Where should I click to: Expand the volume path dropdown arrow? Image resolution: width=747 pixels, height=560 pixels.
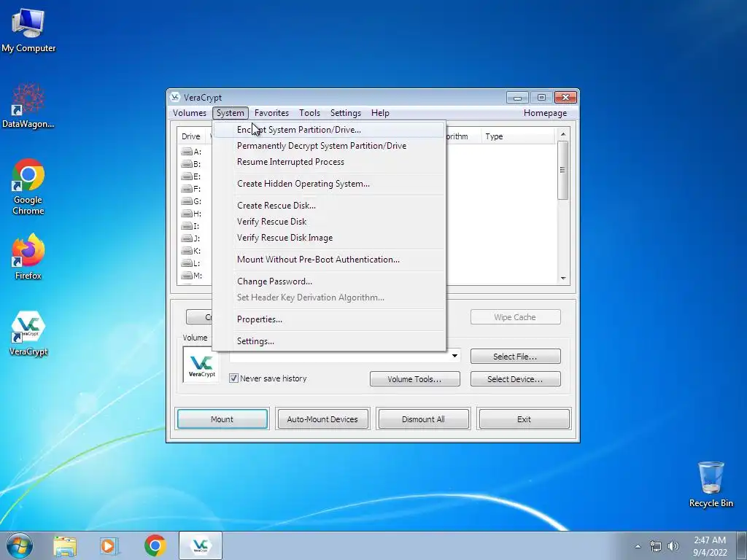click(x=454, y=356)
